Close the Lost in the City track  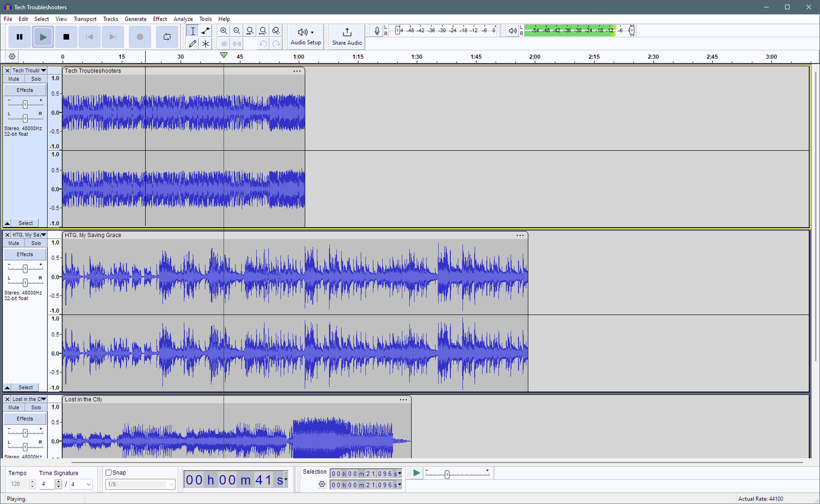[x=7, y=399]
